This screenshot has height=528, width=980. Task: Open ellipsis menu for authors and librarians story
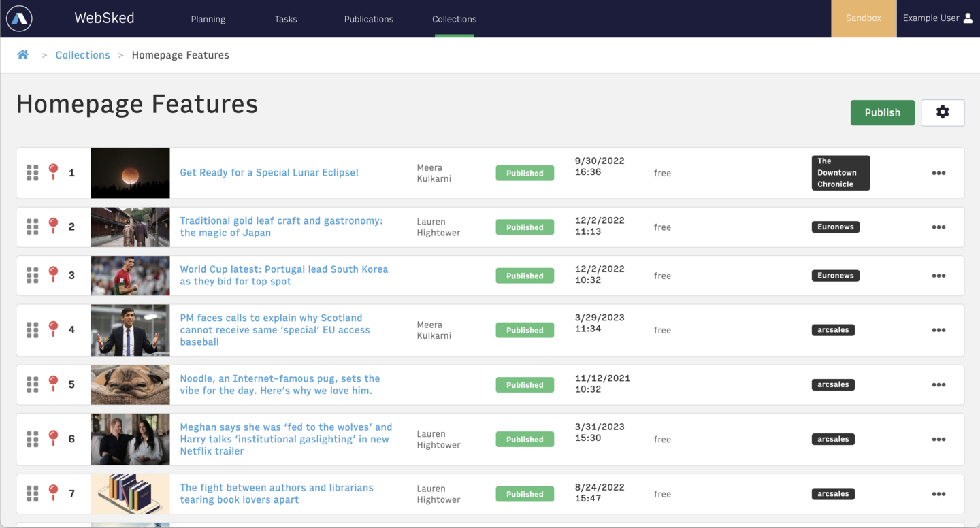click(938, 494)
